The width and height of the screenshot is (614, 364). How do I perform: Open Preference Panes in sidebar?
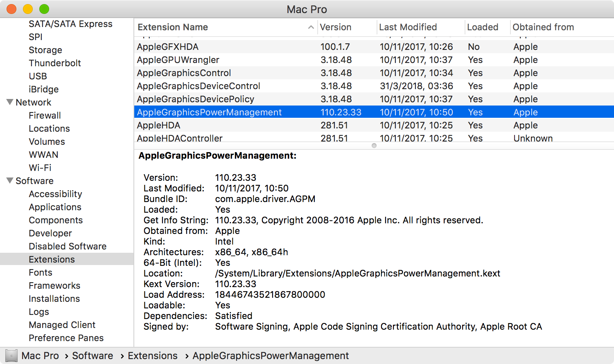(x=66, y=338)
